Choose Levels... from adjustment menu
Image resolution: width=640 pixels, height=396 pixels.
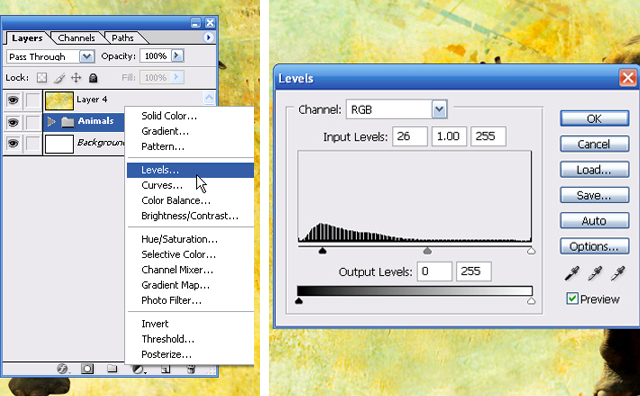click(190, 170)
